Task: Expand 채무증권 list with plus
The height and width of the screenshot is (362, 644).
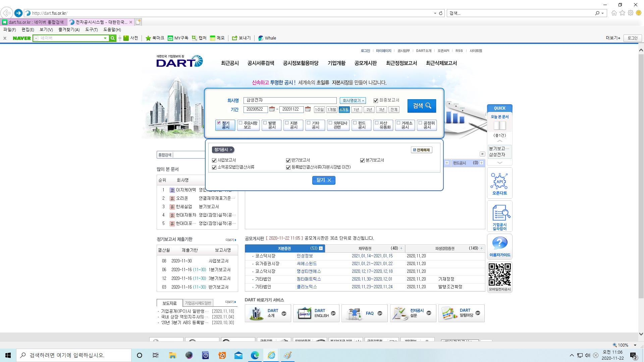Action: click(x=401, y=248)
